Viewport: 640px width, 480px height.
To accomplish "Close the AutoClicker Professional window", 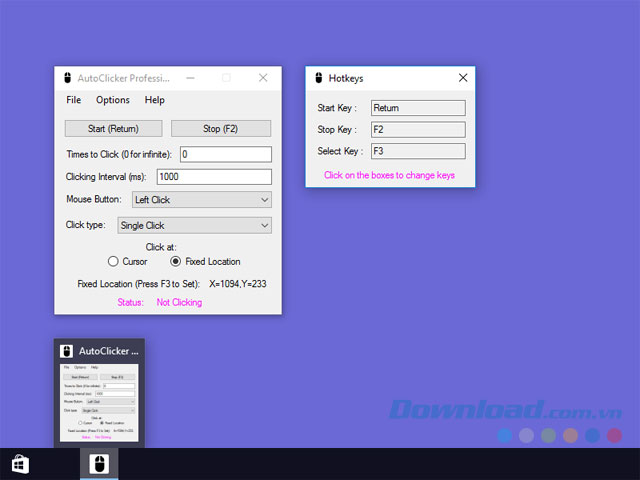I will (x=263, y=78).
